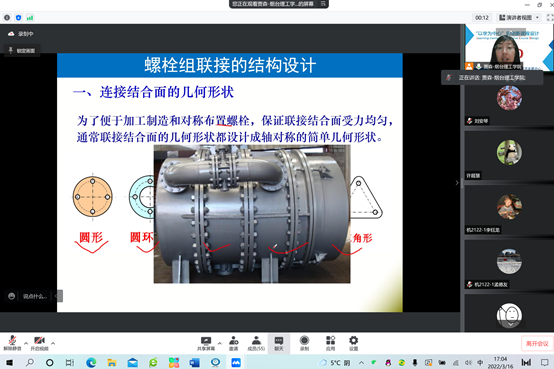The width and height of the screenshot is (554, 369).
Task: Open the apps (应用) icon
Action: point(330,343)
